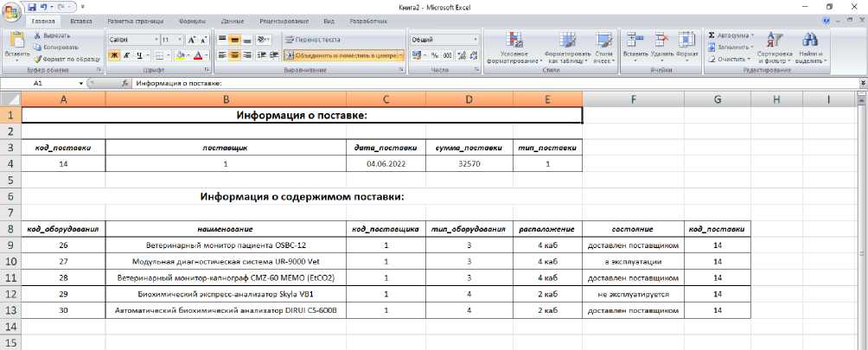Open Стили ячеек gallery
Viewport: 868px width, 350px height.
click(x=603, y=48)
